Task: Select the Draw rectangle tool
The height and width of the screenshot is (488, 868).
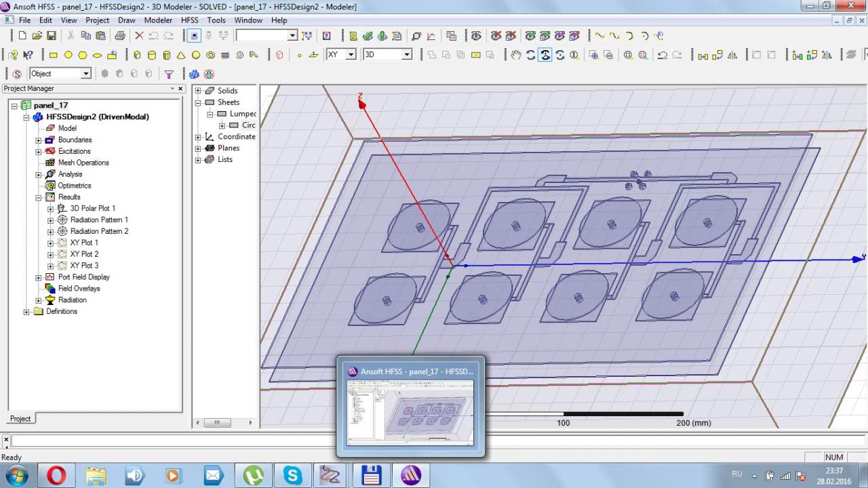Action: 53,55
